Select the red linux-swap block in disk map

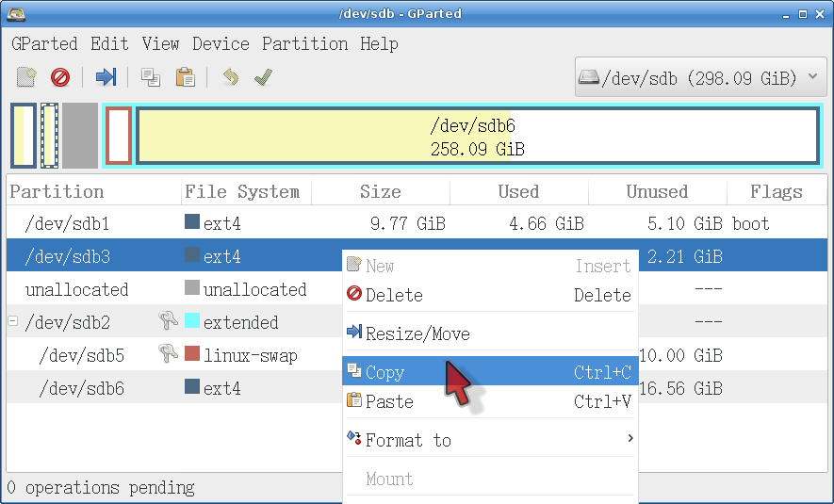119,136
